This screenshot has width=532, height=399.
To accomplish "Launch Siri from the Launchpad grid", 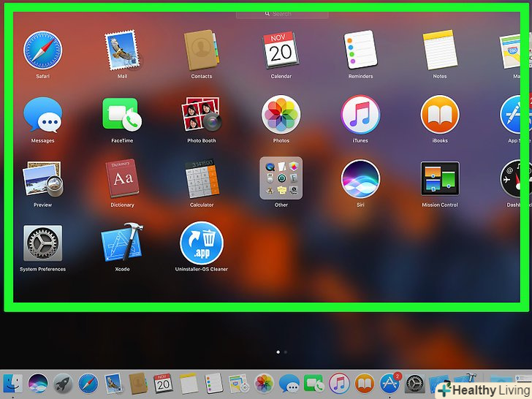I will [360, 179].
